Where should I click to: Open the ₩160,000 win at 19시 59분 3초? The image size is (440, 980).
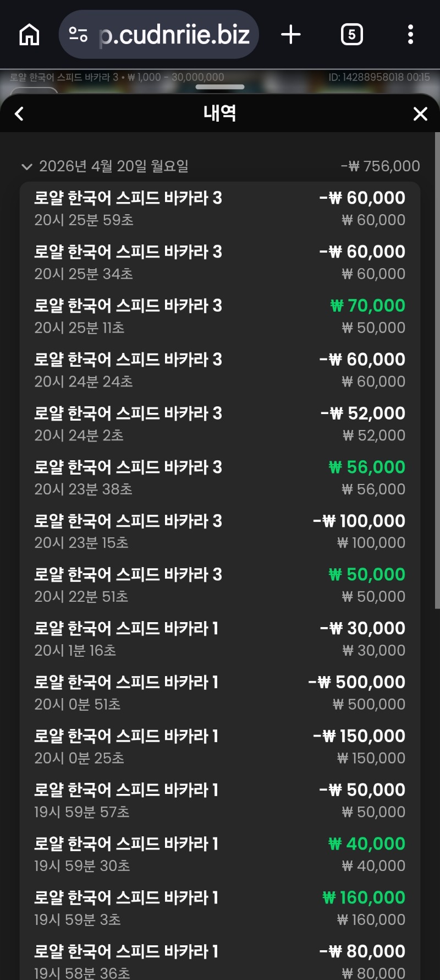[220, 908]
